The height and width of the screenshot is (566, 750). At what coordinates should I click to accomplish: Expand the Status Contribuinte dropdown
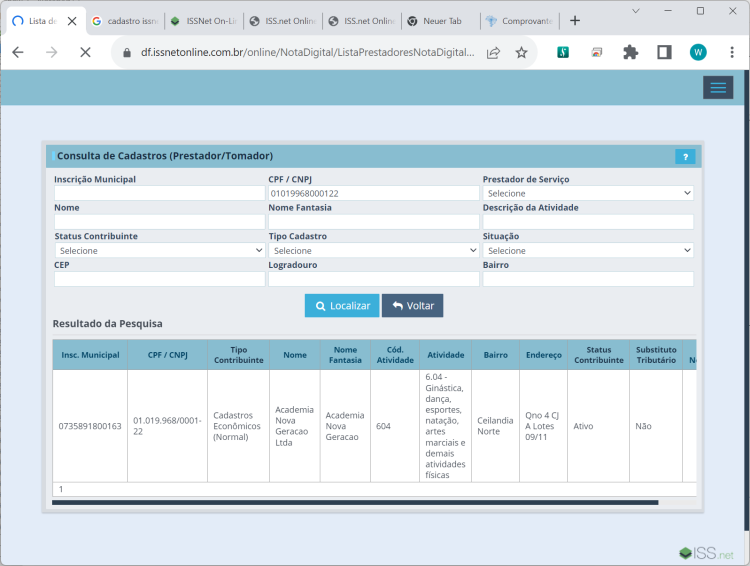159,250
